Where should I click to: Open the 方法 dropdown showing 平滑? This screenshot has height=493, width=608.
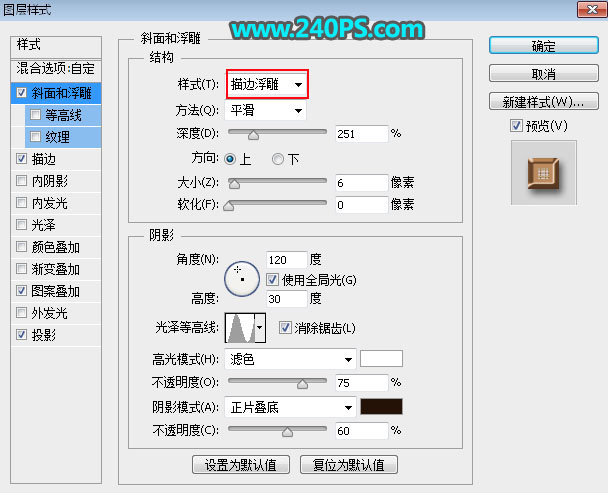click(267, 111)
